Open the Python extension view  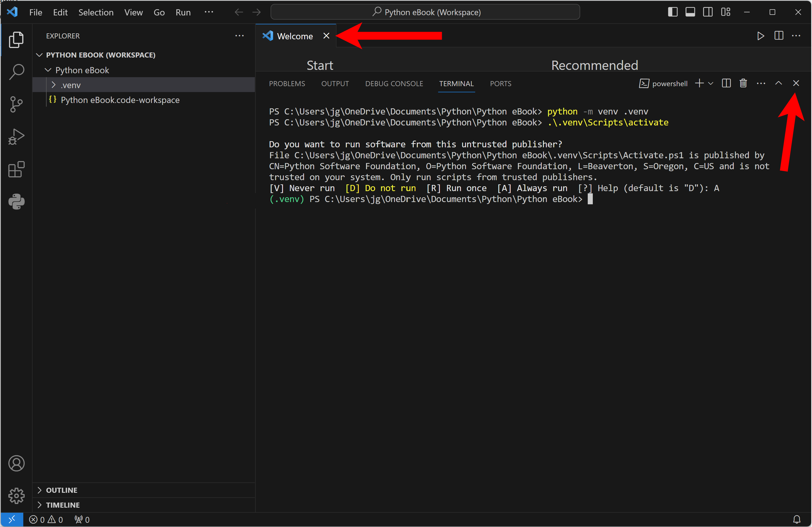(16, 201)
